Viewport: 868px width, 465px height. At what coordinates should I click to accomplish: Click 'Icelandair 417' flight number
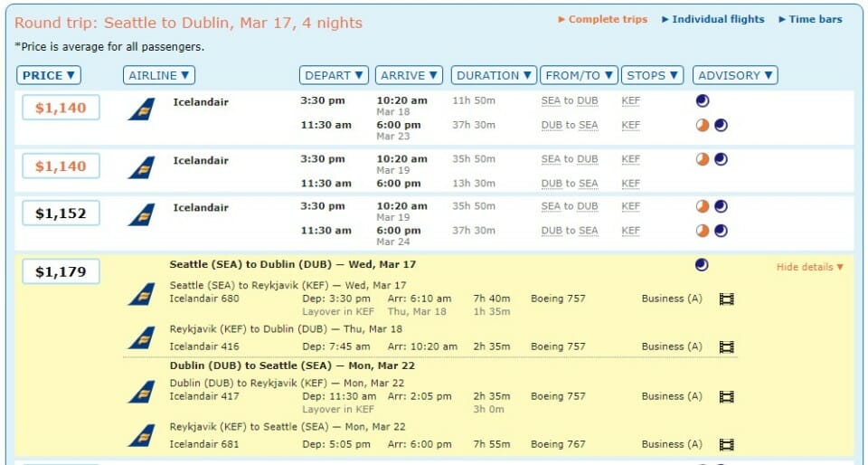click(204, 396)
